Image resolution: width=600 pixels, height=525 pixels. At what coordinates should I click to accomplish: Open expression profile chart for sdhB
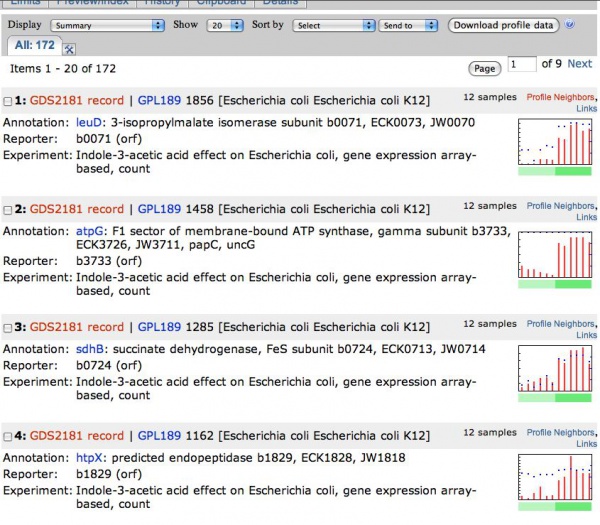(555, 370)
